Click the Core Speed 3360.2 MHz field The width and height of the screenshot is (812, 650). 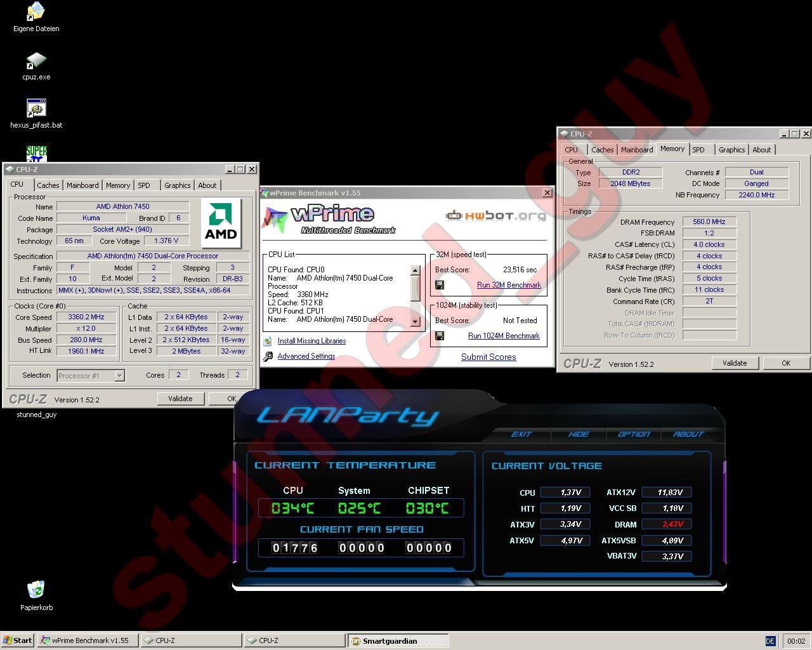pyautogui.click(x=86, y=317)
